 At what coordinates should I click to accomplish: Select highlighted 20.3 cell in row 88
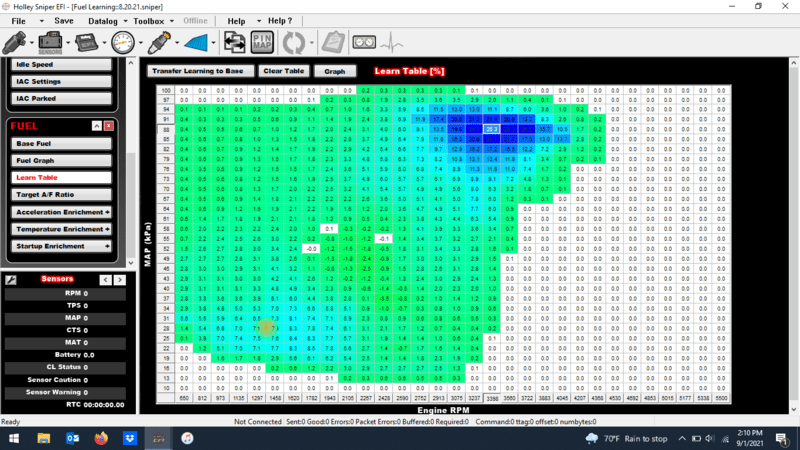491,129
